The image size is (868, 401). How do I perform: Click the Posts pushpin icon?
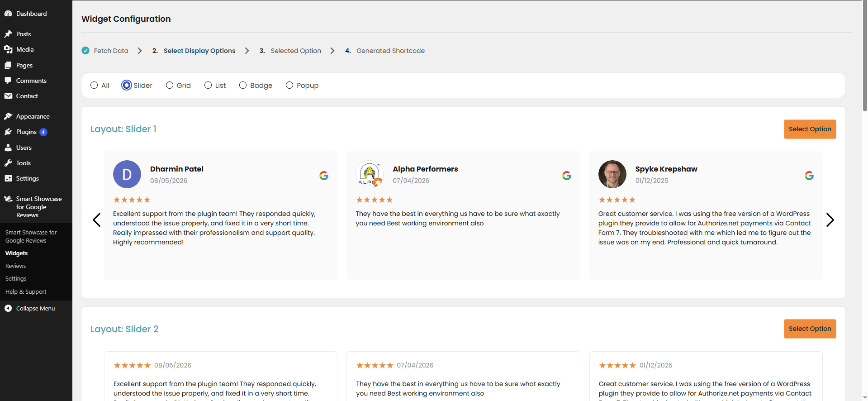[x=8, y=34]
